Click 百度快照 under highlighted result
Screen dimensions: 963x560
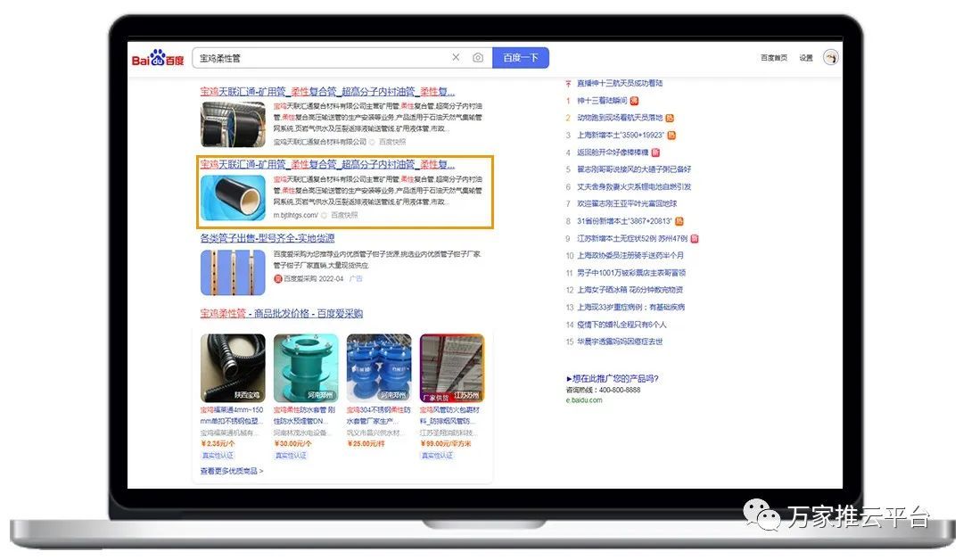click(x=344, y=215)
